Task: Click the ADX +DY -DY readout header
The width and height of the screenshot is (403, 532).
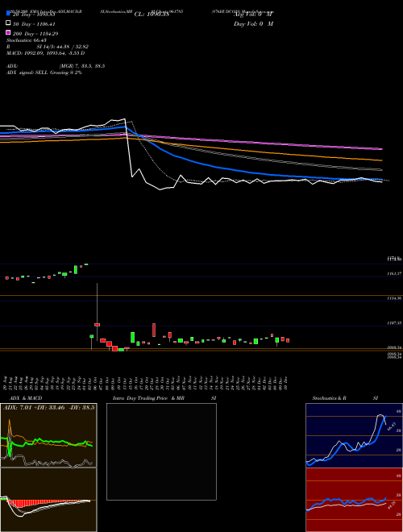Action: (x=49, y=408)
